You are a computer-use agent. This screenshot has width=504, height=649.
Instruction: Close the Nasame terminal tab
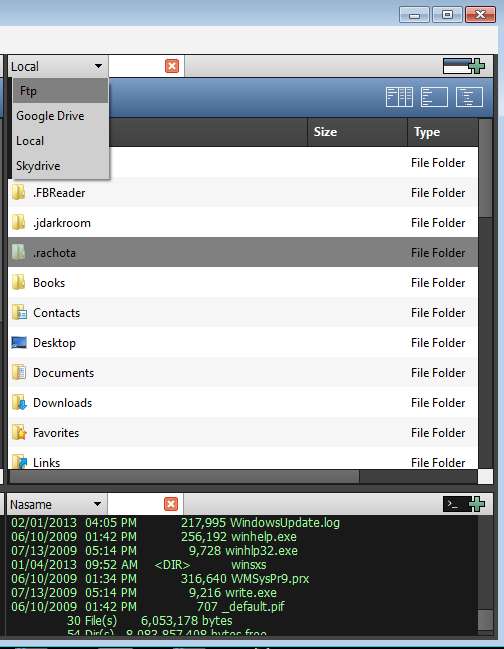[x=171, y=504]
